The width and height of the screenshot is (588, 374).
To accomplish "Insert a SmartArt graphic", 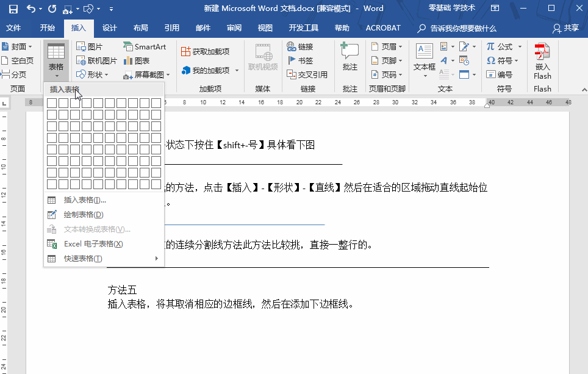I will pos(145,46).
